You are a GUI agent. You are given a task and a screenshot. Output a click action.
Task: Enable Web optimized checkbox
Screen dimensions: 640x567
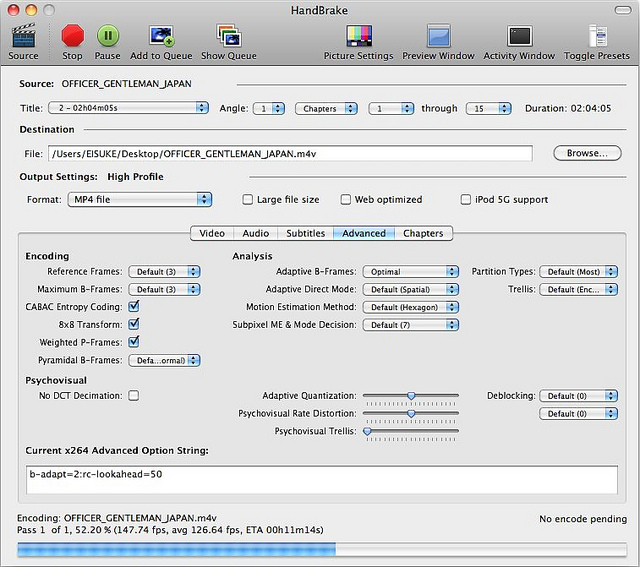click(x=345, y=200)
